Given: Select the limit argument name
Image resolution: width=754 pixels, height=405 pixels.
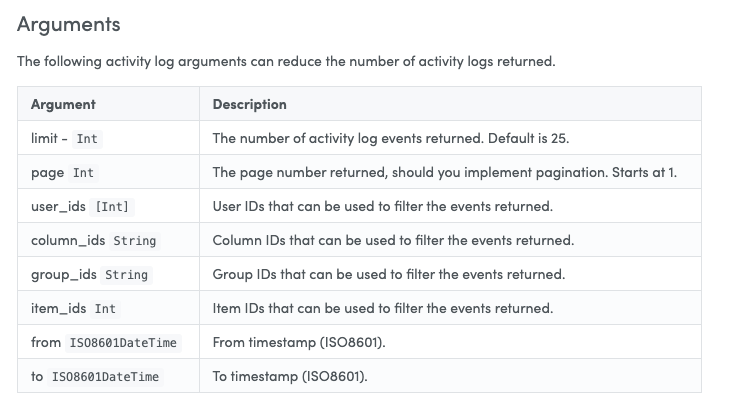Looking at the screenshot, I should (44, 139).
